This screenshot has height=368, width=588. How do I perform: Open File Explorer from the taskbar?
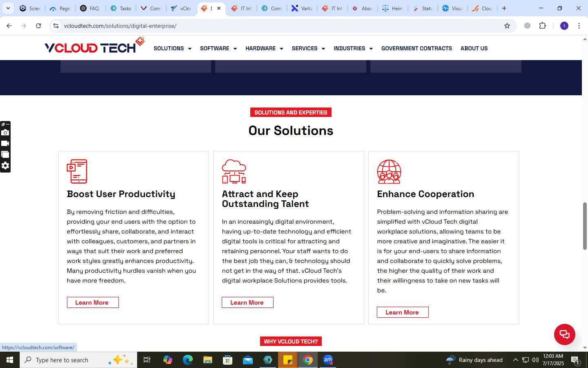click(x=208, y=360)
